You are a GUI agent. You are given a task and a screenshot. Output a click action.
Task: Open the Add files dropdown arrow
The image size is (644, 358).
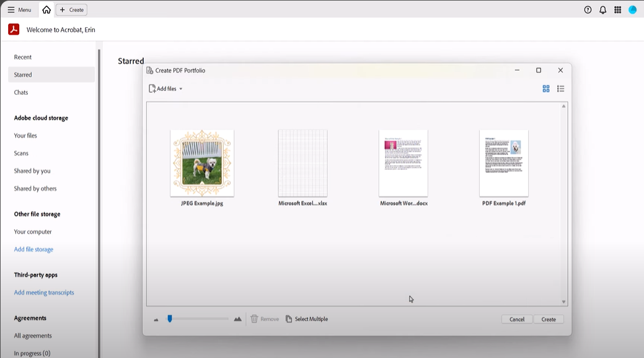(x=181, y=89)
